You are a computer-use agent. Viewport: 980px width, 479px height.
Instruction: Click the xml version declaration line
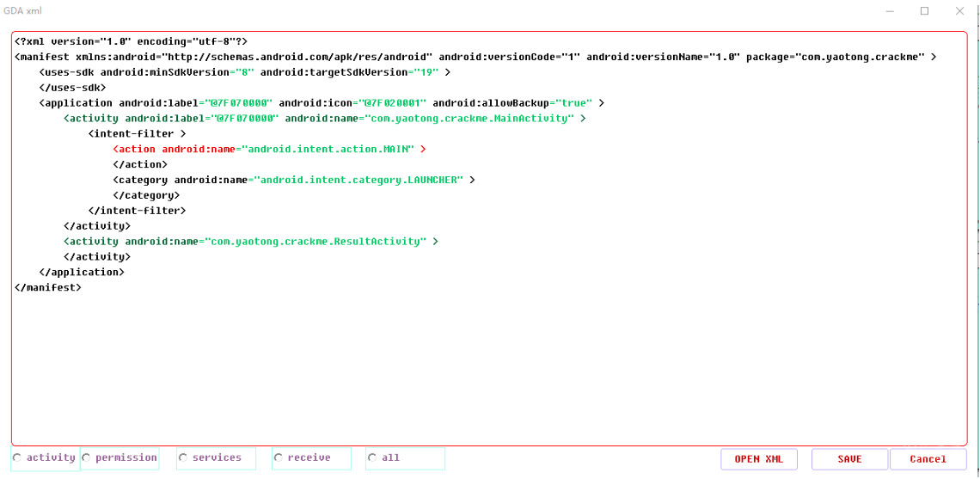[x=132, y=41]
